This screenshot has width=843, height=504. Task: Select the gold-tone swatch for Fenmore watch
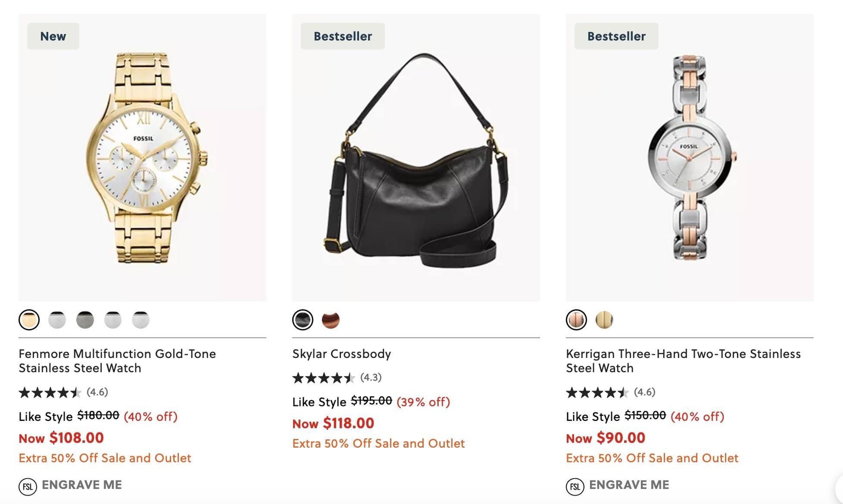point(29,320)
